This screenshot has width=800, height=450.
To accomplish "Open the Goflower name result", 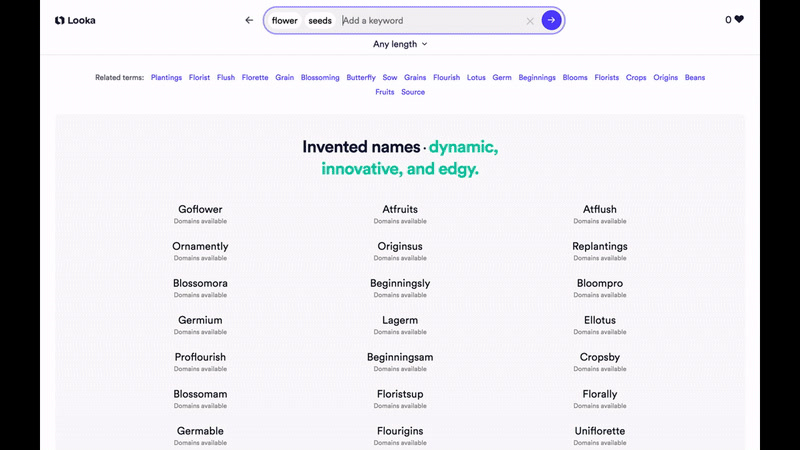I will [200, 209].
